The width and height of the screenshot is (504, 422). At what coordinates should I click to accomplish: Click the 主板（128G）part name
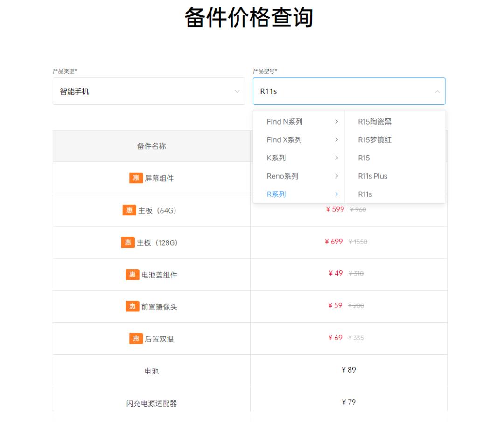[157, 243]
